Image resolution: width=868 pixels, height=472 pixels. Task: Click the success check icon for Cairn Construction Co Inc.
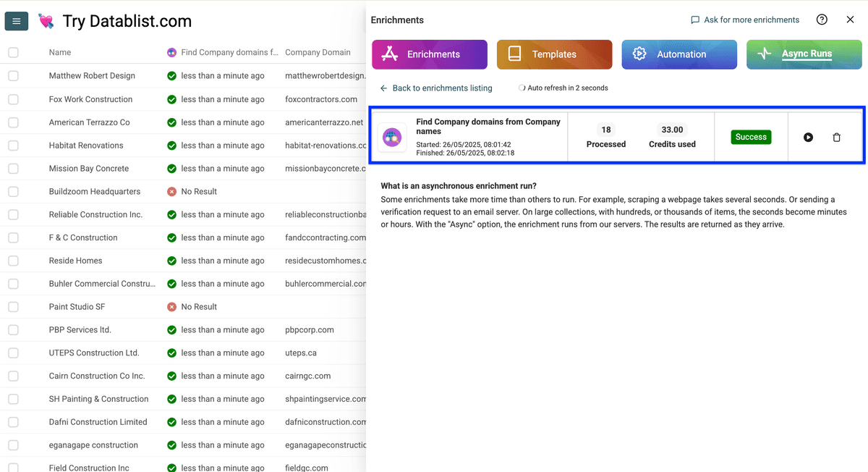(x=171, y=376)
